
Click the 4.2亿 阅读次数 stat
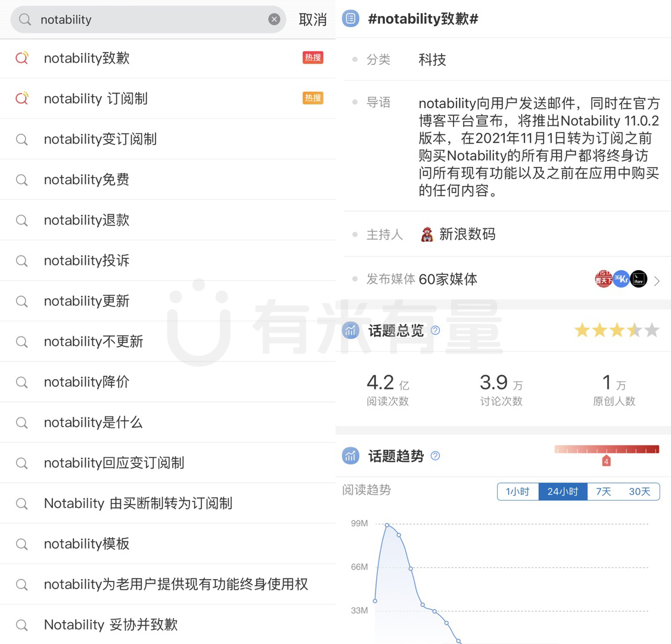point(388,389)
